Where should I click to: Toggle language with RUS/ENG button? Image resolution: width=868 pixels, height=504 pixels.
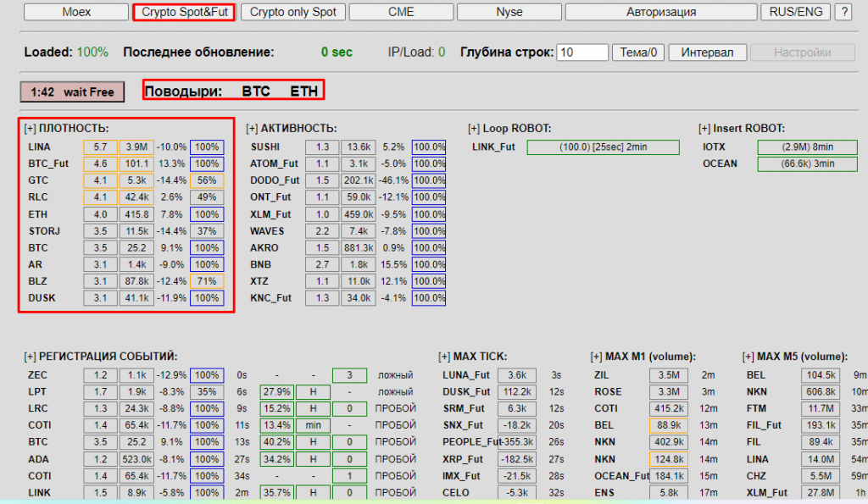(x=794, y=13)
